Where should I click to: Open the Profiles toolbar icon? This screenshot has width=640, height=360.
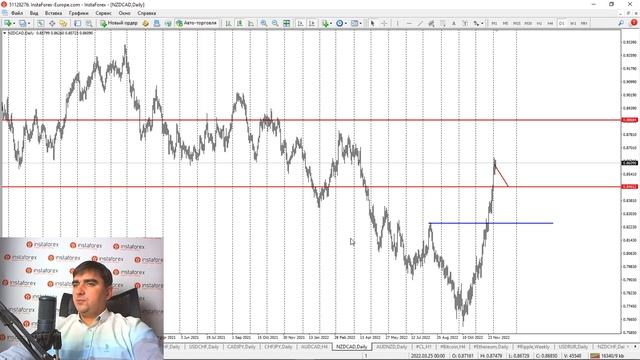tap(22, 23)
